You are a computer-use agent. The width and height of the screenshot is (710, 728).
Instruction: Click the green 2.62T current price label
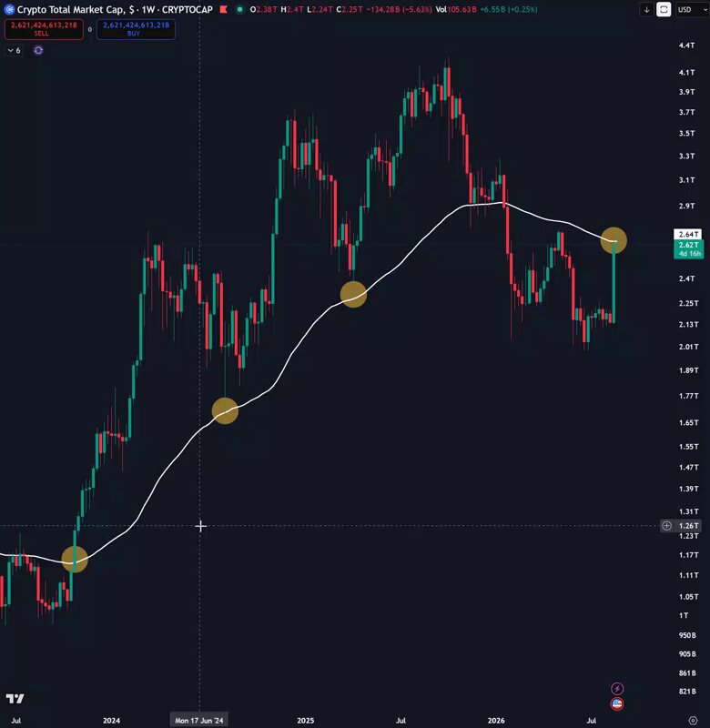(689, 248)
